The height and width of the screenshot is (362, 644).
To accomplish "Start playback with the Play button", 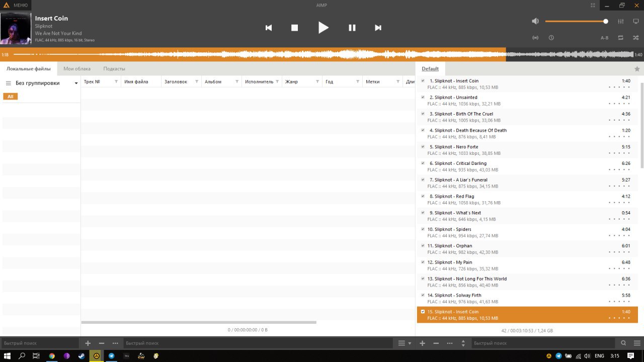I will 324,28.
